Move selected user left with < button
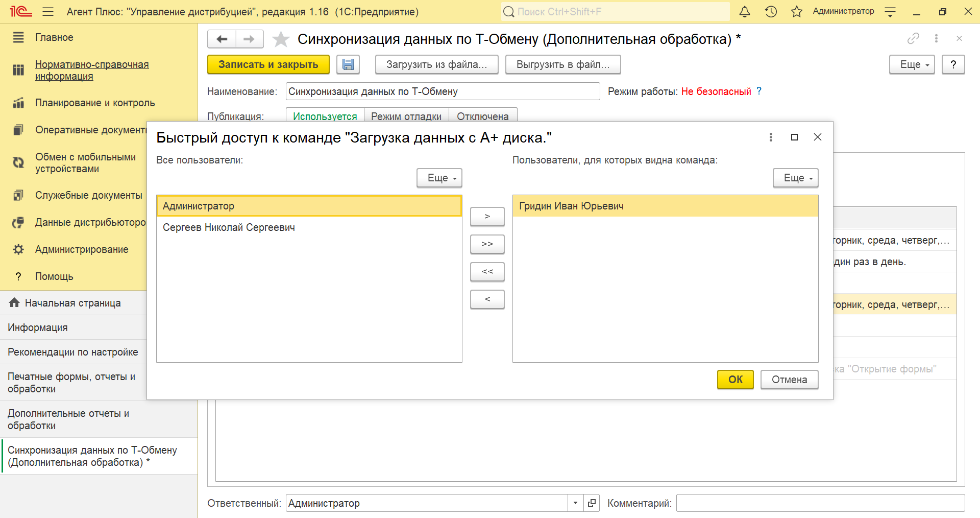This screenshot has height=518, width=980. pos(487,299)
